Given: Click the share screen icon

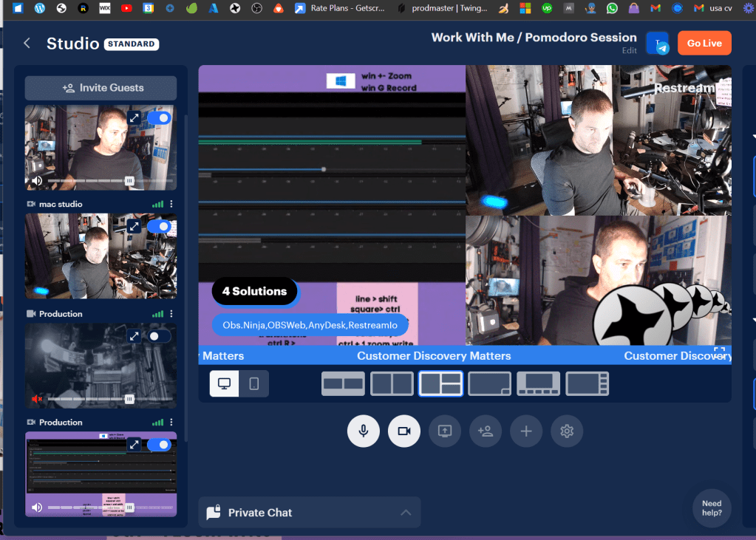Looking at the screenshot, I should click(445, 431).
